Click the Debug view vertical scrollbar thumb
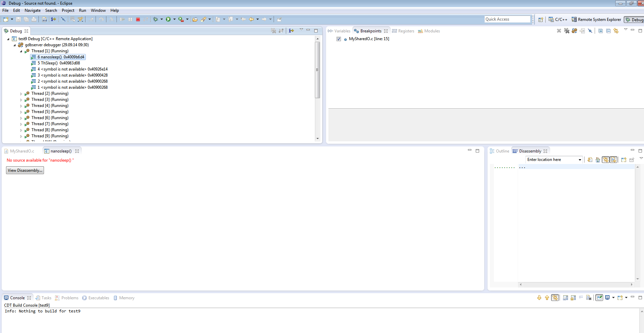 click(x=317, y=70)
